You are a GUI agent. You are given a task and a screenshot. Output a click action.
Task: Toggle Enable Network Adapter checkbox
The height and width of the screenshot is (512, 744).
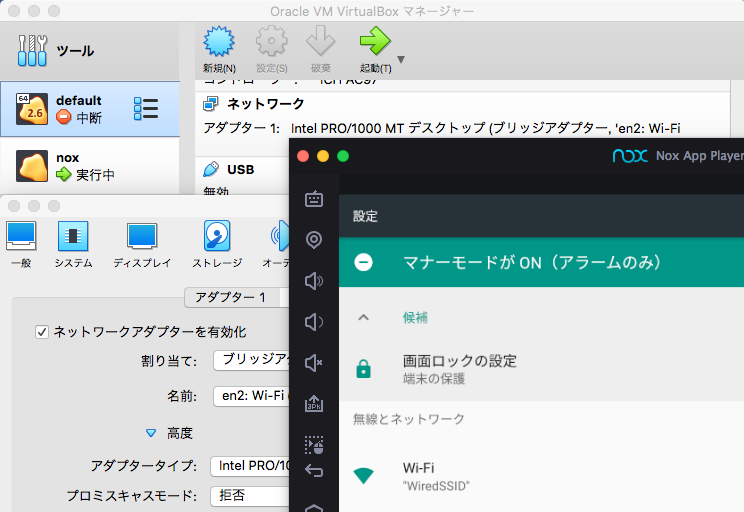[x=42, y=332]
